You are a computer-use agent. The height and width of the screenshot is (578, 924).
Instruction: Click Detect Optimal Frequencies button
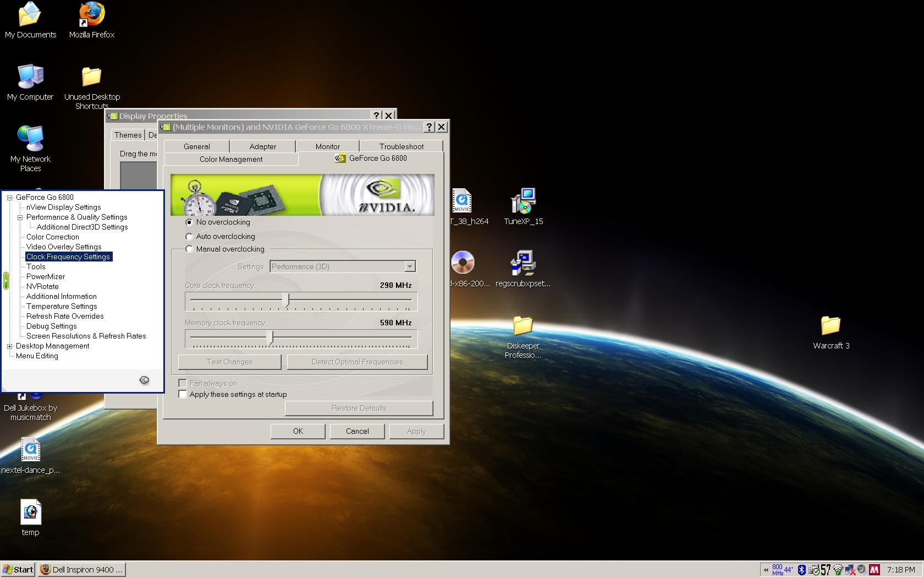pos(358,362)
